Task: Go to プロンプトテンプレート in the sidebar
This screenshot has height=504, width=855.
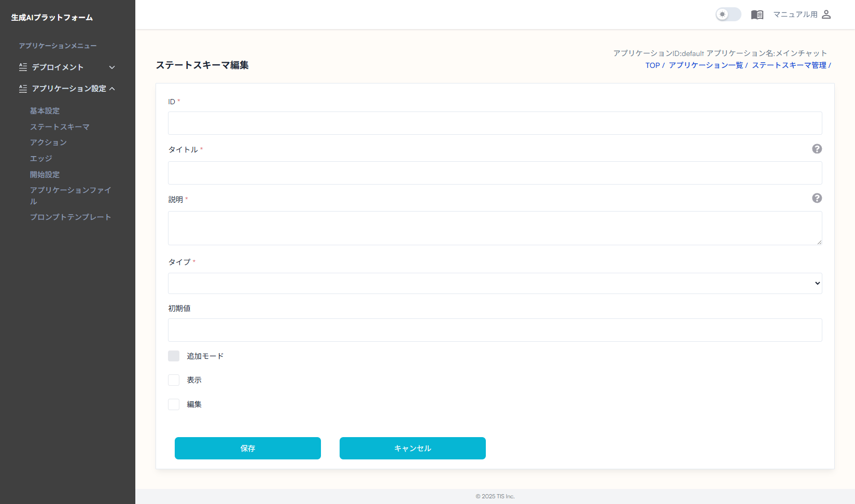Action: coord(71,217)
